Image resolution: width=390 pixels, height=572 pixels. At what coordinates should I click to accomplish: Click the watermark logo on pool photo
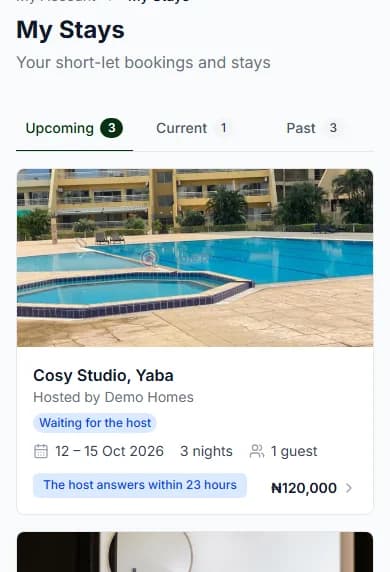[149, 258]
